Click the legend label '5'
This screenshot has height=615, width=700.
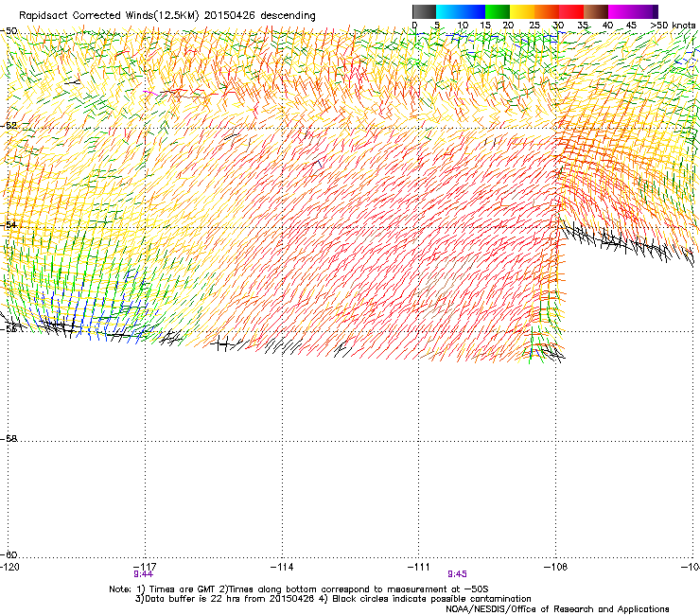coord(437,26)
